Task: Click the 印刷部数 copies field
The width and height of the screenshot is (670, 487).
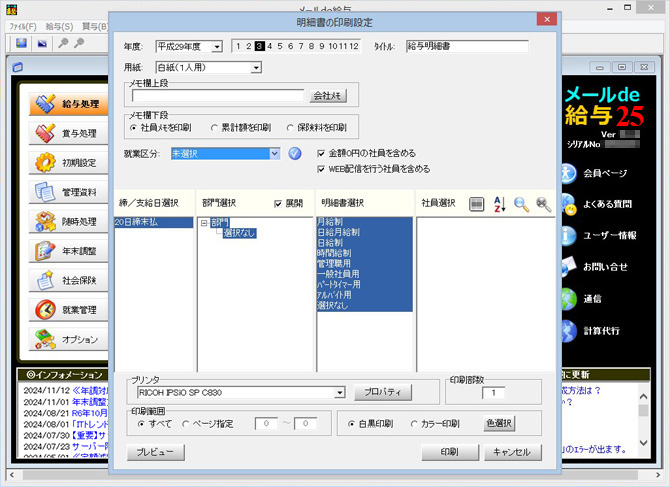Action: tap(493, 393)
